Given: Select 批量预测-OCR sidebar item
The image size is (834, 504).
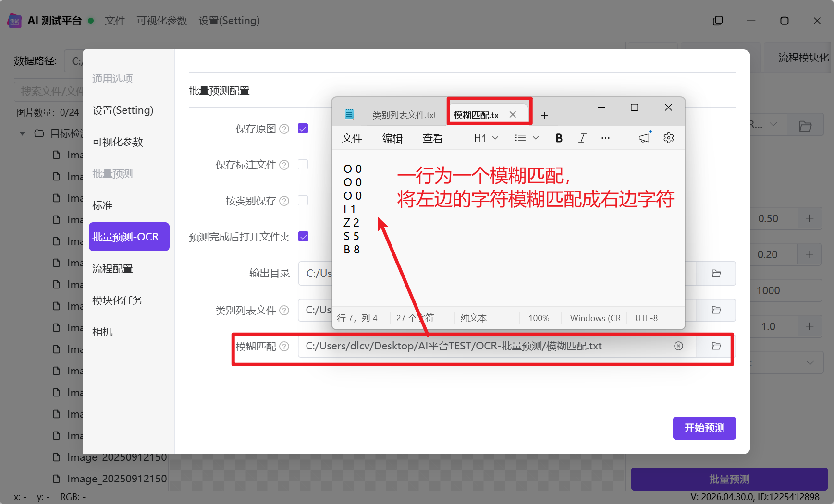Looking at the screenshot, I should [129, 237].
